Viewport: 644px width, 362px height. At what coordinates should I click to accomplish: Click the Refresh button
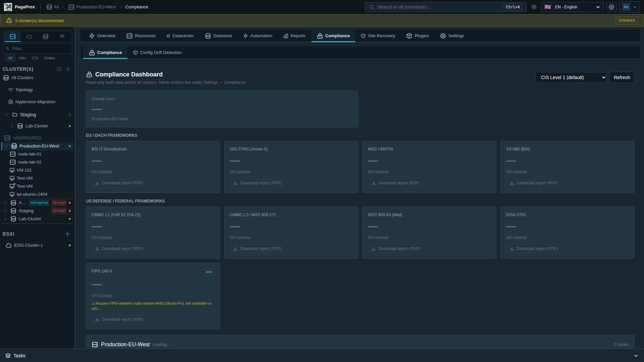point(622,77)
